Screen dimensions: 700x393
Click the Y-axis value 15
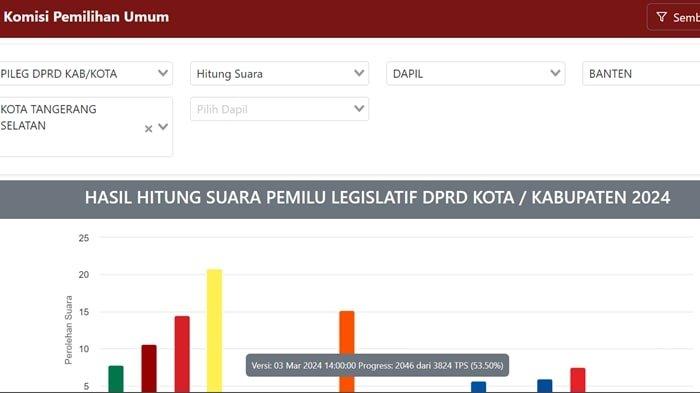click(x=84, y=312)
